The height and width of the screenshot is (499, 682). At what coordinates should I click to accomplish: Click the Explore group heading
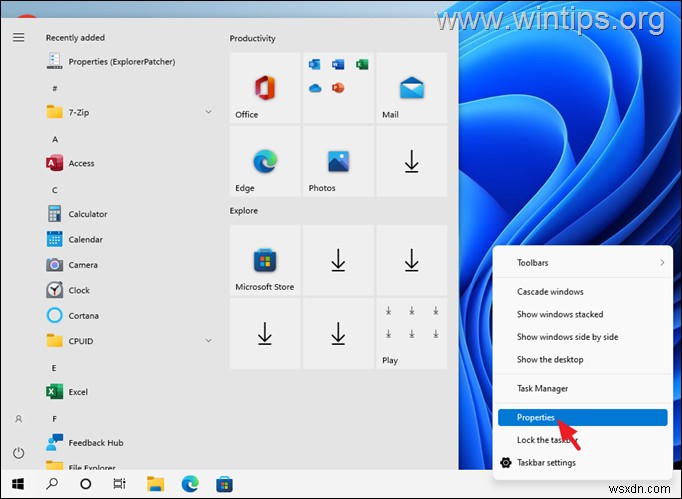(244, 211)
